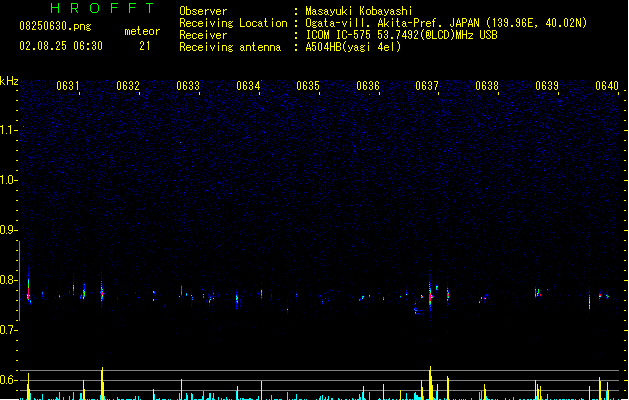Click the 0631 time marker

coord(68,86)
